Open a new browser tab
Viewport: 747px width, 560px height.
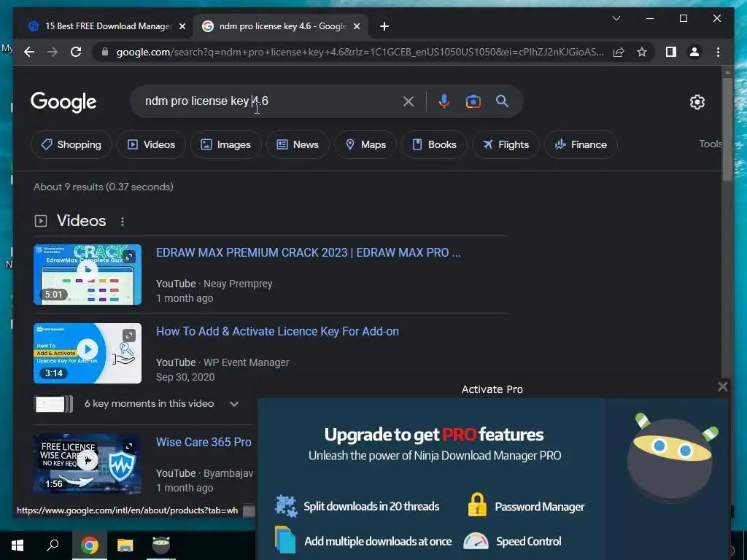384,26
